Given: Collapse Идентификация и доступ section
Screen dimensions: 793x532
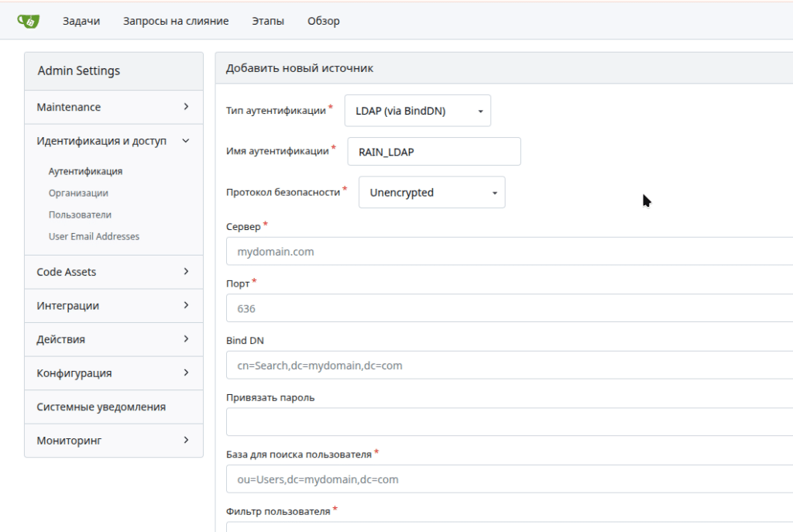Looking at the screenshot, I should 113,140.
